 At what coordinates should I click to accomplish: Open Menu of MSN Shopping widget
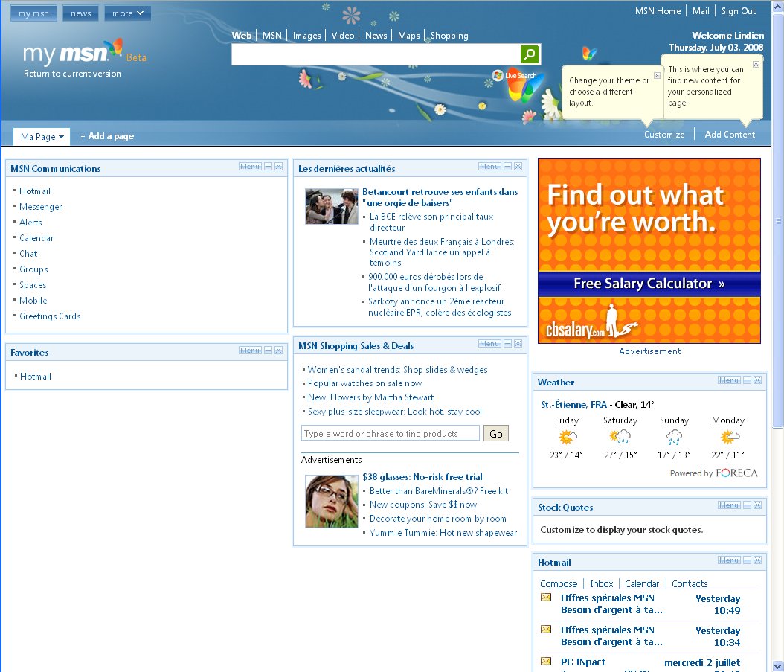[x=489, y=344]
